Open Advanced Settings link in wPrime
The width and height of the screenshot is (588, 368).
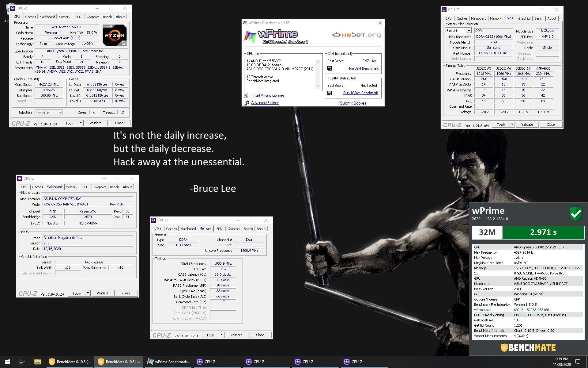tap(265, 103)
